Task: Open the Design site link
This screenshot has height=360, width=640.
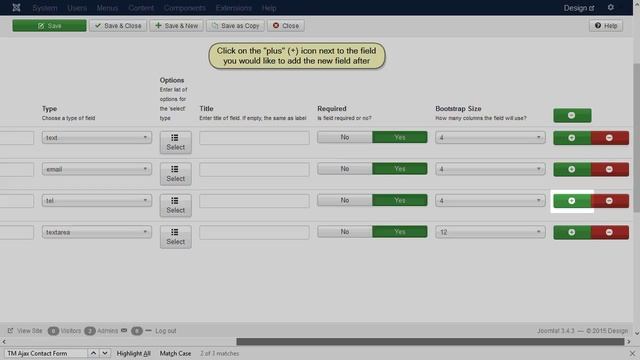Action: (x=579, y=8)
